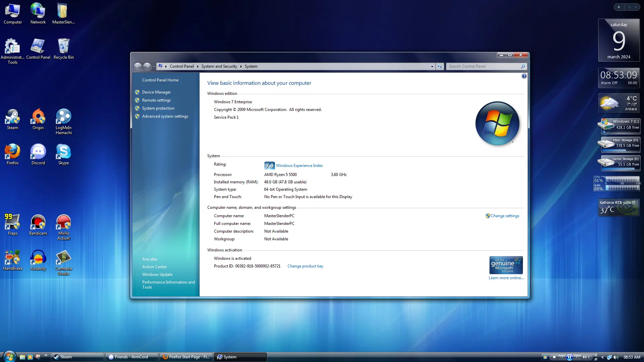The height and width of the screenshot is (362, 644).
Task: Select the Skype desktop shortcut
Action: pos(63,155)
